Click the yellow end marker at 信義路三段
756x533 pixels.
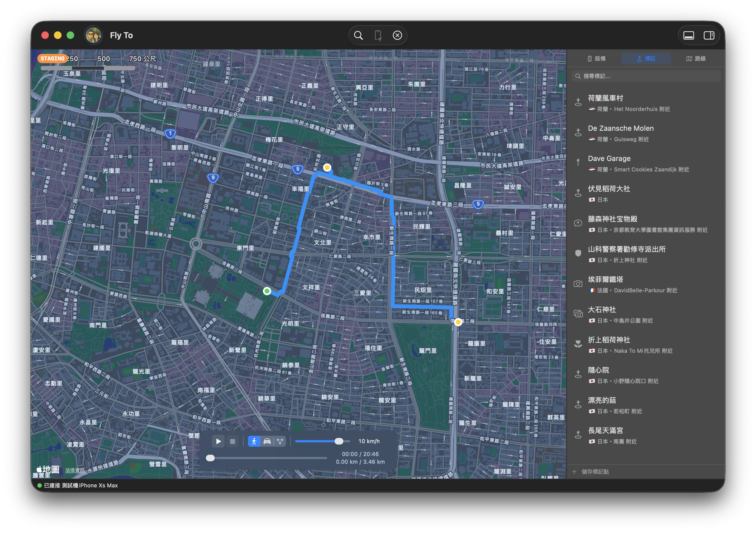point(458,322)
